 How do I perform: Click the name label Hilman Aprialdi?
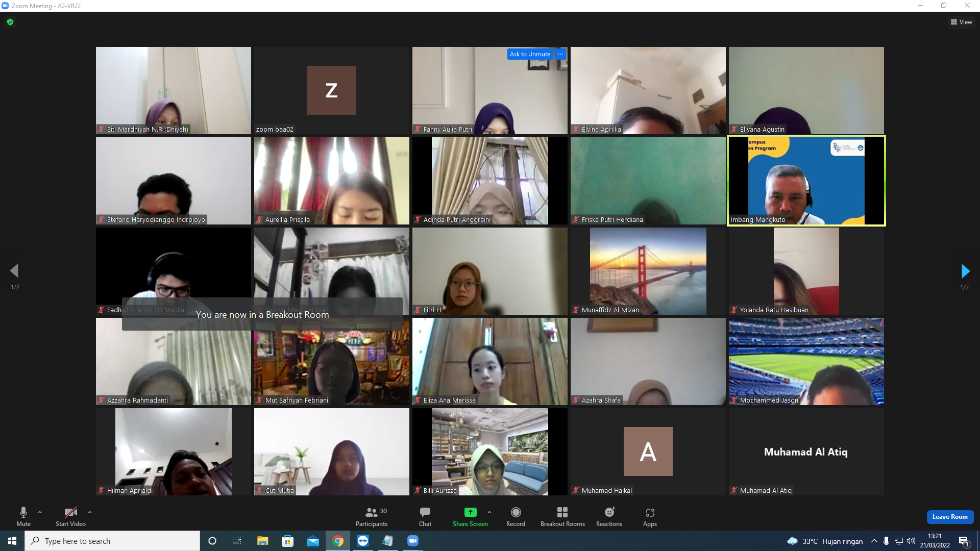pyautogui.click(x=130, y=491)
